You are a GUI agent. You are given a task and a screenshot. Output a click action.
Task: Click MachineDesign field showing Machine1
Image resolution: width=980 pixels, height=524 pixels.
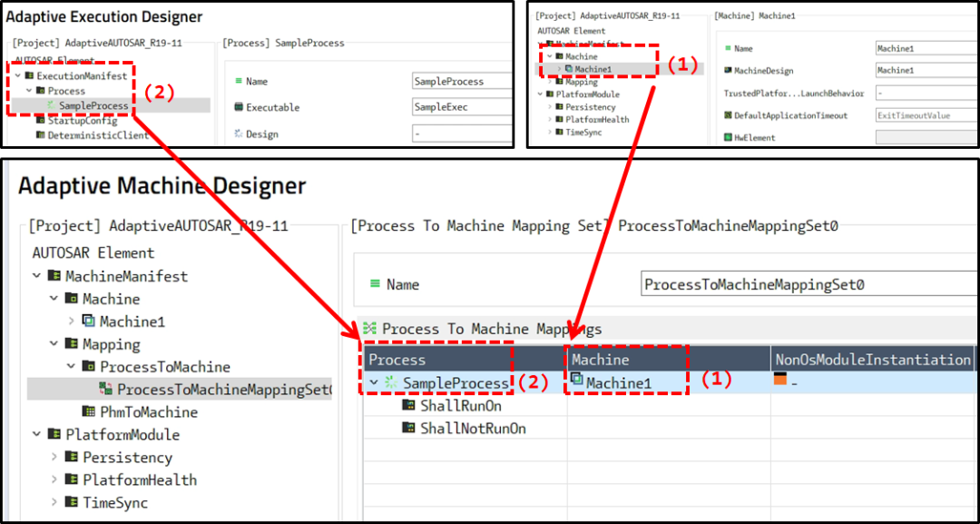pyautogui.click(x=927, y=71)
